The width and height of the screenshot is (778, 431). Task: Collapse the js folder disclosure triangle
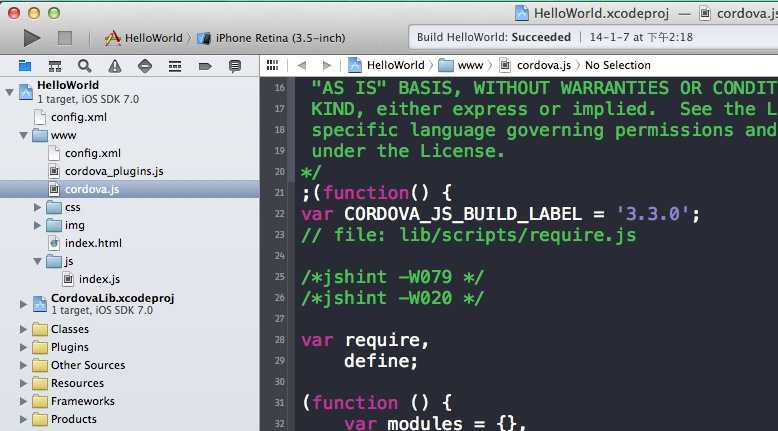coord(37,261)
